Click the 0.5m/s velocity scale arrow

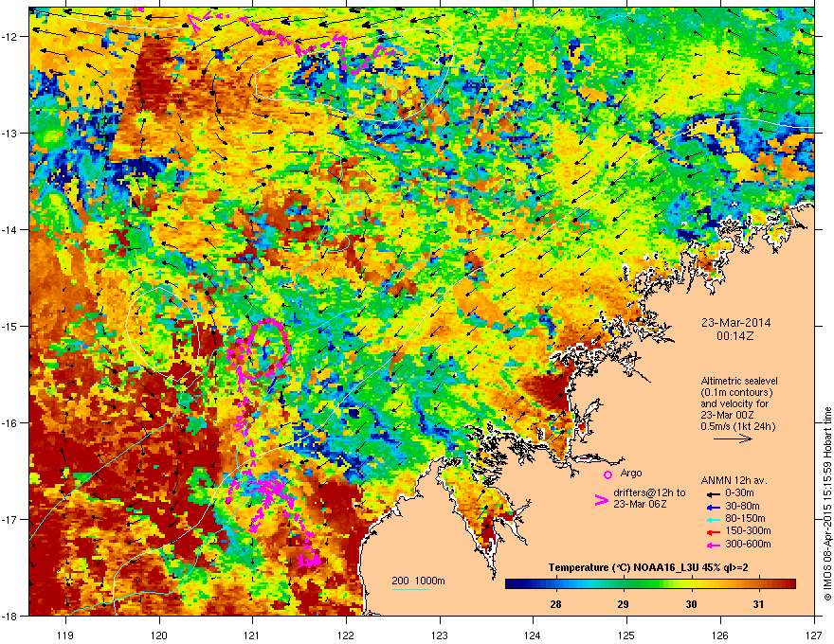pos(733,438)
